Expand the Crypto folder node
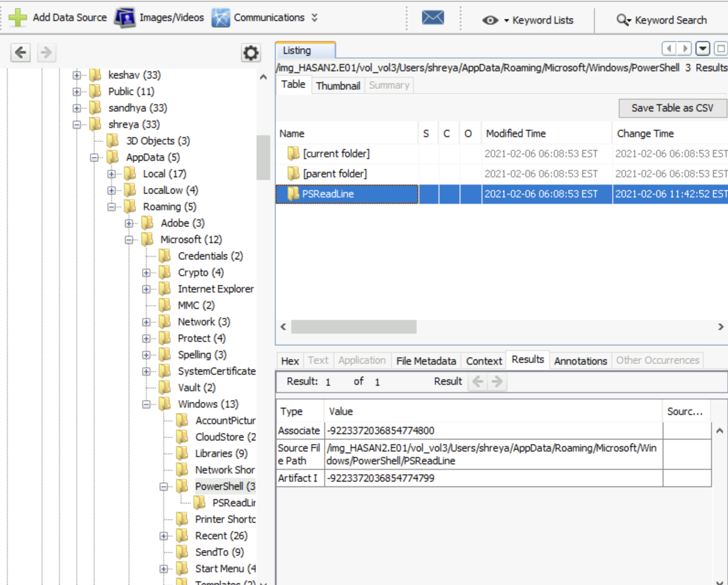The height and width of the screenshot is (585, 728). coord(146,272)
